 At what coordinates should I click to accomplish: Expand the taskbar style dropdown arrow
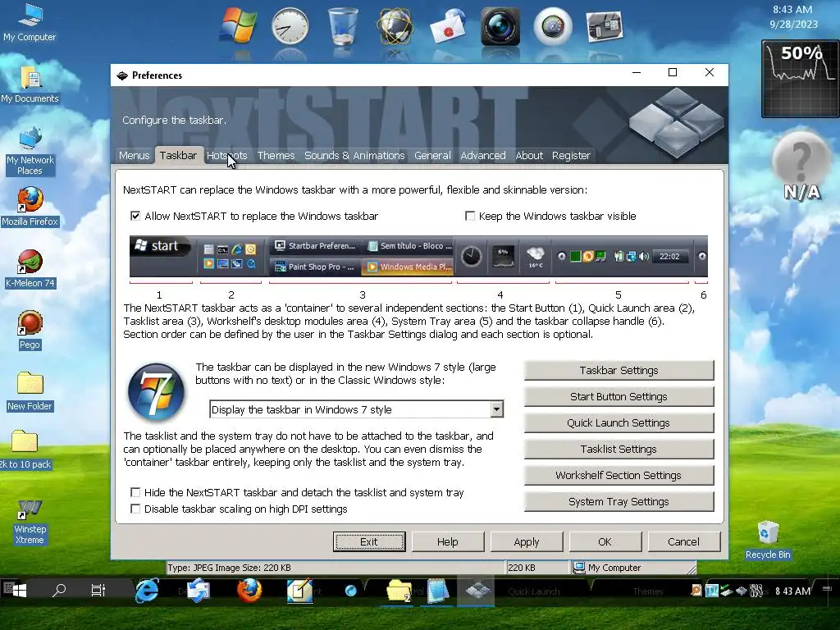(496, 409)
